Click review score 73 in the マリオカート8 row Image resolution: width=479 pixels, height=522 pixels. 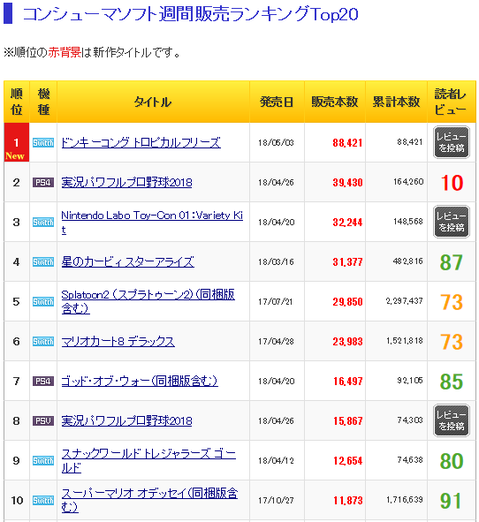(x=452, y=342)
